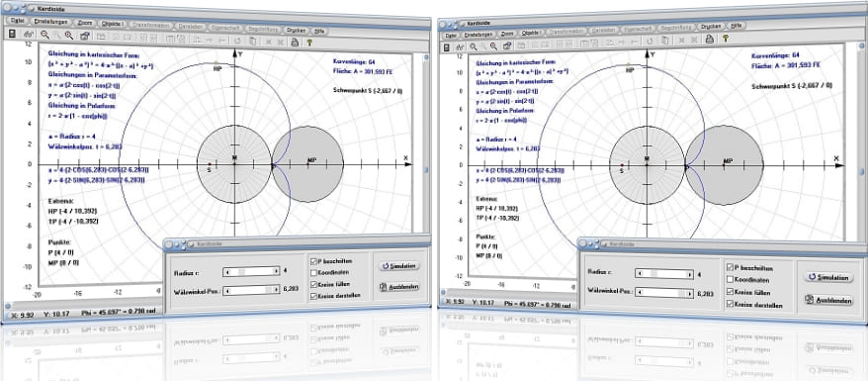Click the red zoom-in magnifier in left window toolbar

(x=69, y=36)
